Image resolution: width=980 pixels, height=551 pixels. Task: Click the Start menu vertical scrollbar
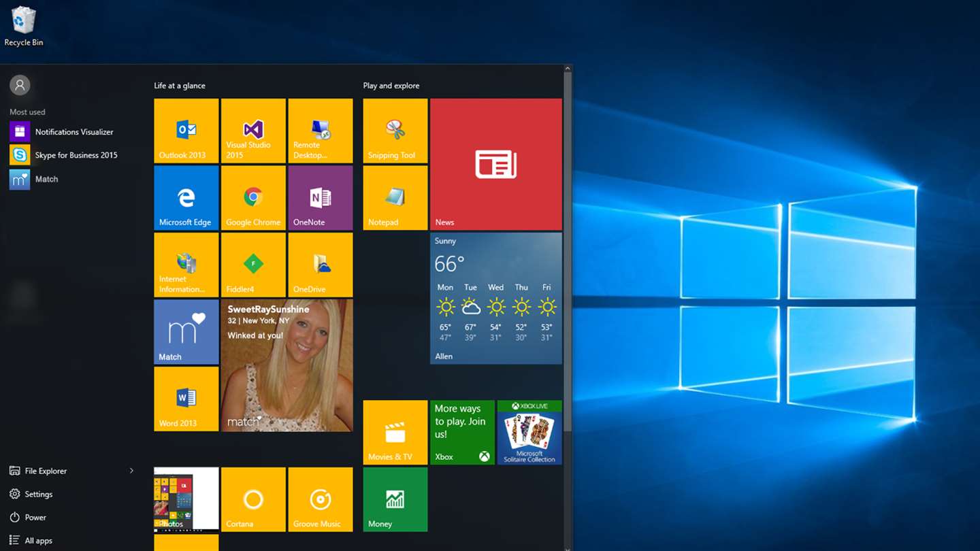568,252
